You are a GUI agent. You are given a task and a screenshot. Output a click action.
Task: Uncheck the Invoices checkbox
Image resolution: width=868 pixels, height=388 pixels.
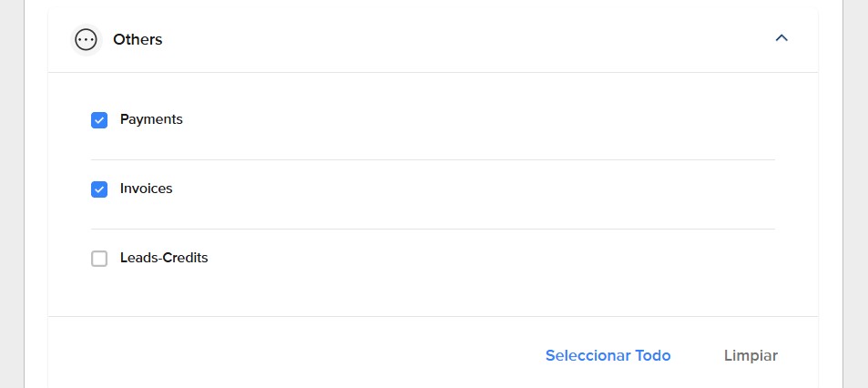tap(99, 189)
